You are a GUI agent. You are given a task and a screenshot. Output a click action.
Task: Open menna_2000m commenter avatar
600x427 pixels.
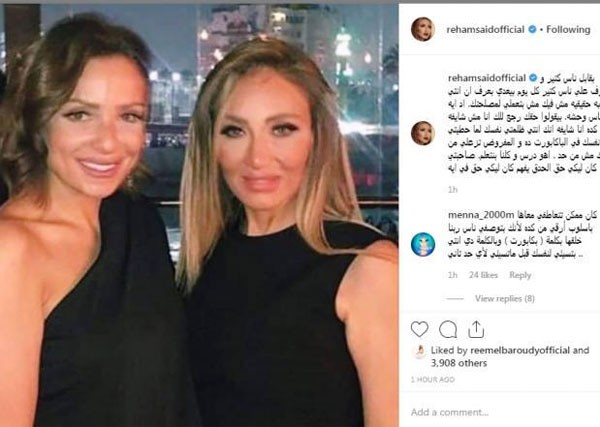tap(423, 244)
